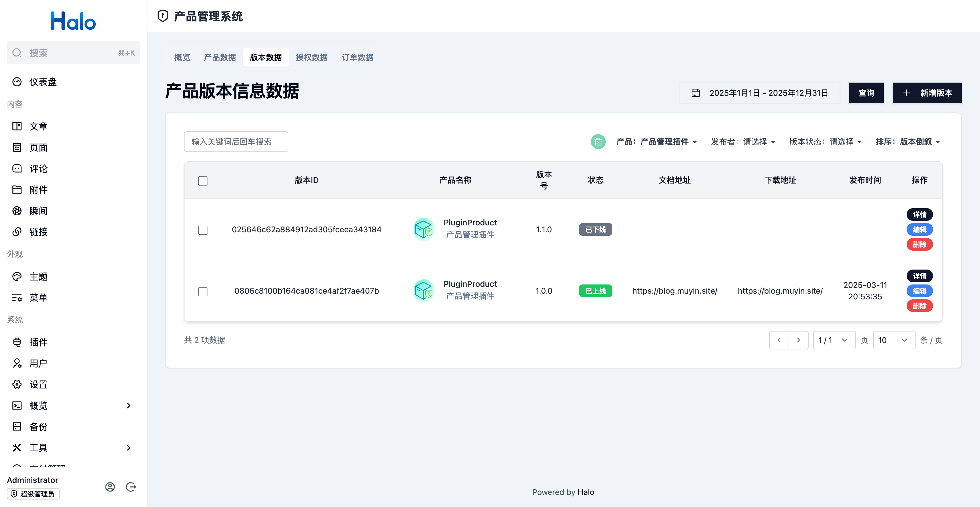Click the red 删除 button for version 1.0.0

(x=919, y=306)
